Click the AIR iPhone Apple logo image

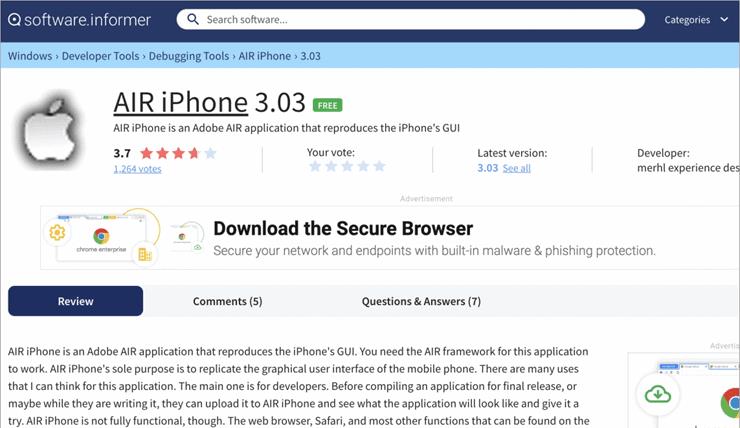50,128
